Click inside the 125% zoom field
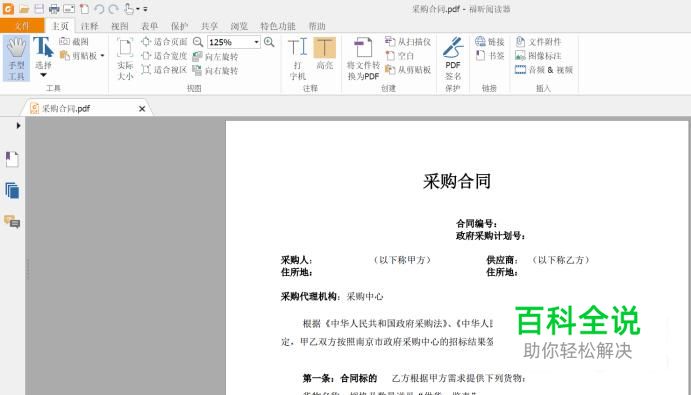691x395 pixels. (230, 42)
